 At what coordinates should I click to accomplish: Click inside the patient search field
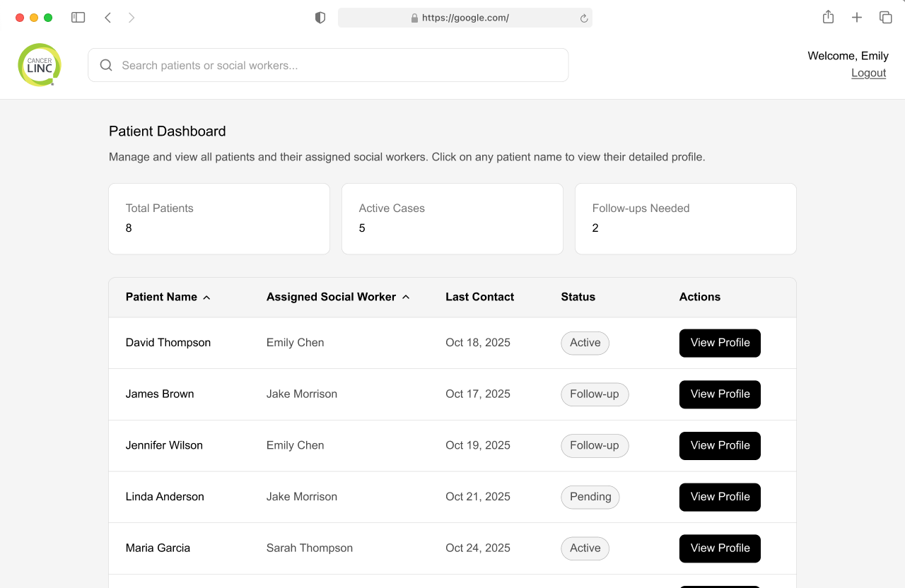[x=327, y=65]
